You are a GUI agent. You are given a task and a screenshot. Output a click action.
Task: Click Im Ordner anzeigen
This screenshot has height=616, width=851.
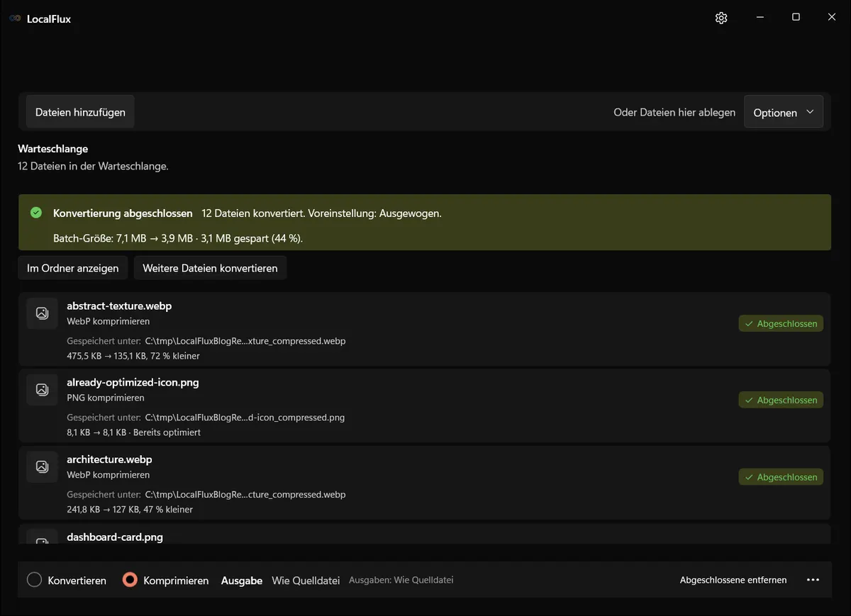[x=73, y=268]
